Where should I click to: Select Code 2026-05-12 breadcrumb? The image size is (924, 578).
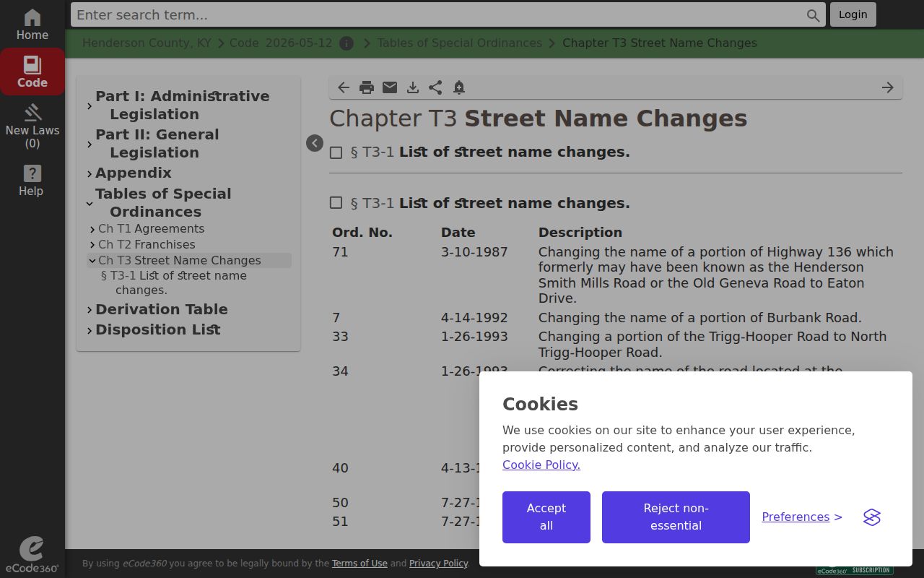point(281,43)
